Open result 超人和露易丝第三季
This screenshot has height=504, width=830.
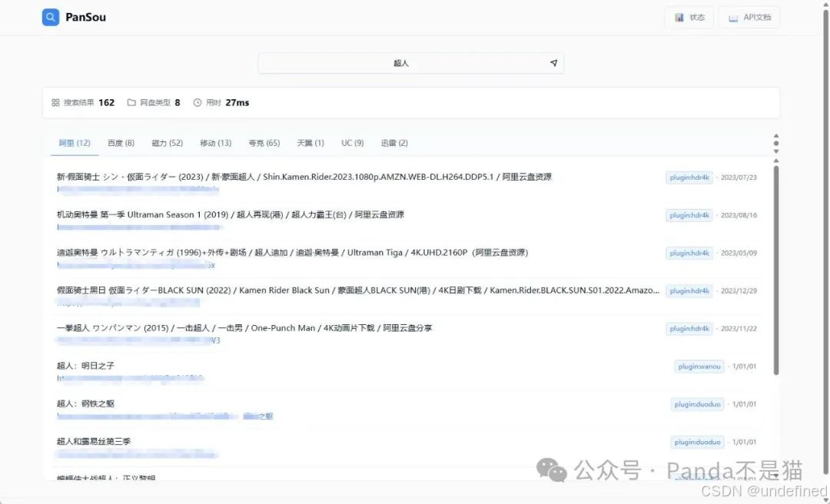coord(94,442)
